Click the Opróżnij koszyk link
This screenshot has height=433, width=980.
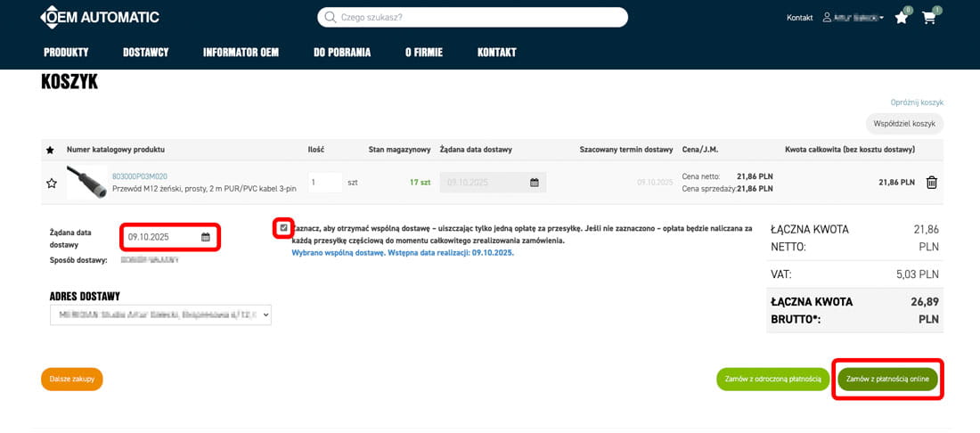[916, 102]
